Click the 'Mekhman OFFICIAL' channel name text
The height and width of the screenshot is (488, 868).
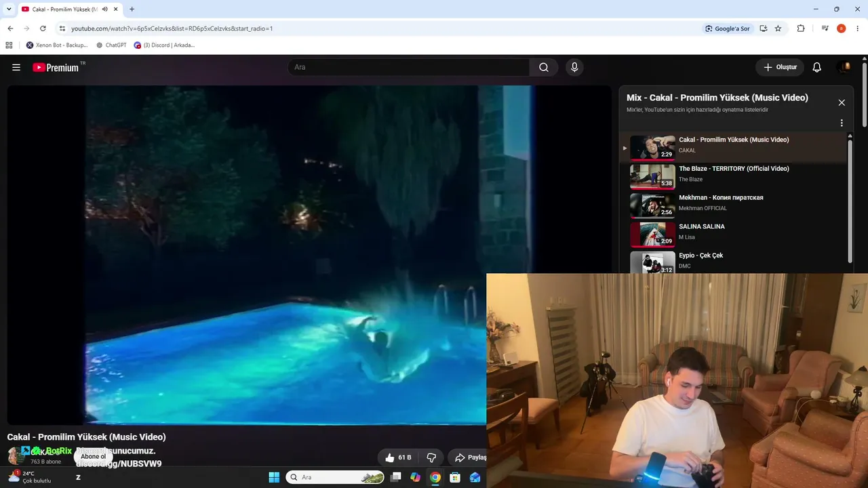click(703, 208)
